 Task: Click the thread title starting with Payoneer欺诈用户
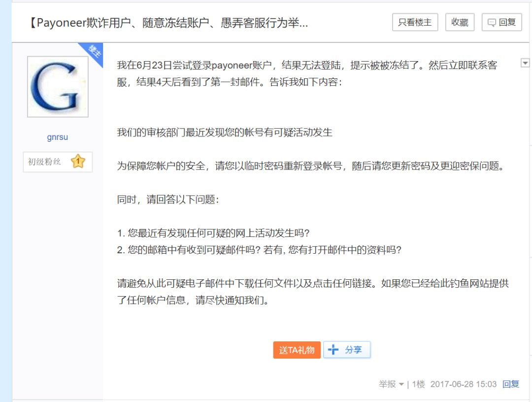[x=168, y=23]
